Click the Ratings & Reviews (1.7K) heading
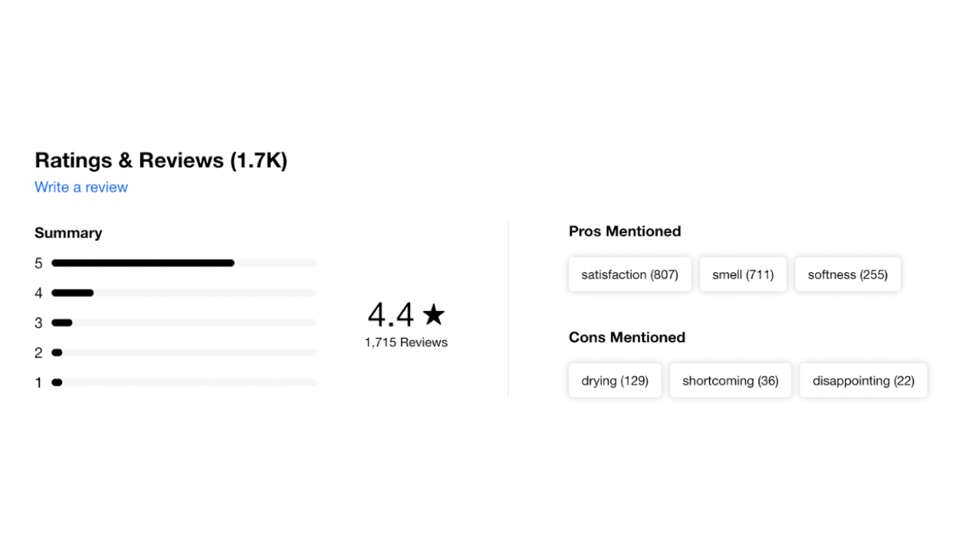Viewport: 980px width, 546px height. click(161, 160)
